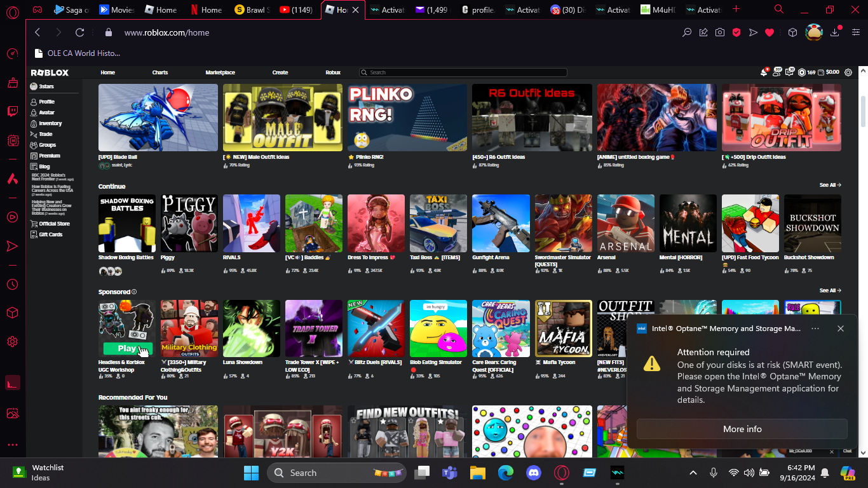868x488 pixels.
Task: Open Extensions cube in Opera sidebar
Action: 12,313
